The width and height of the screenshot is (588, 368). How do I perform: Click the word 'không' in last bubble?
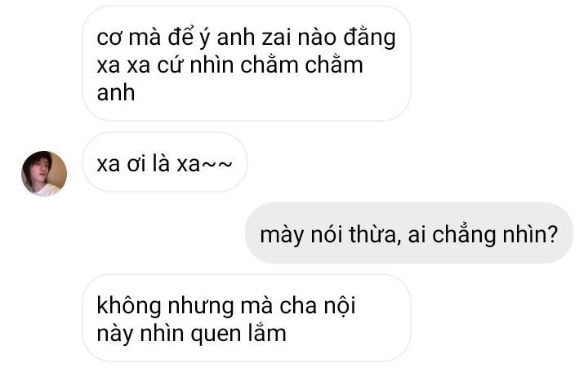(x=129, y=306)
